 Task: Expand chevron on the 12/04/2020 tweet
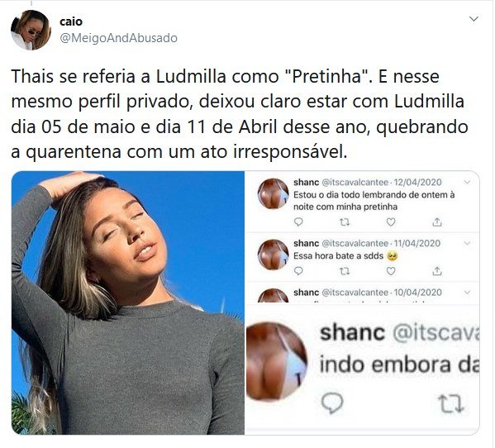467,182
